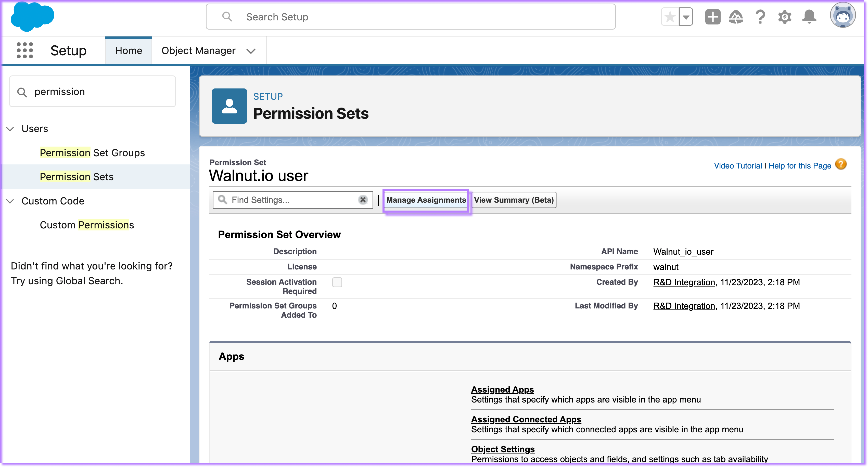Click the Find Settings search field
868x467 pixels.
[292, 200]
